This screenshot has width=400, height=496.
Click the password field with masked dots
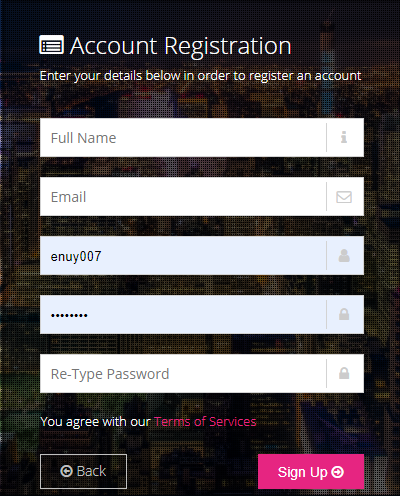(183, 314)
